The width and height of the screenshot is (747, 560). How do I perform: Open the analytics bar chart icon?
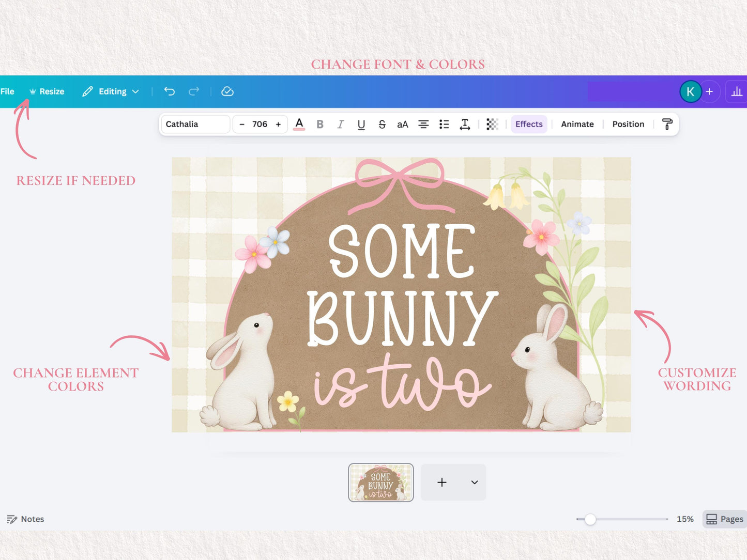737,92
